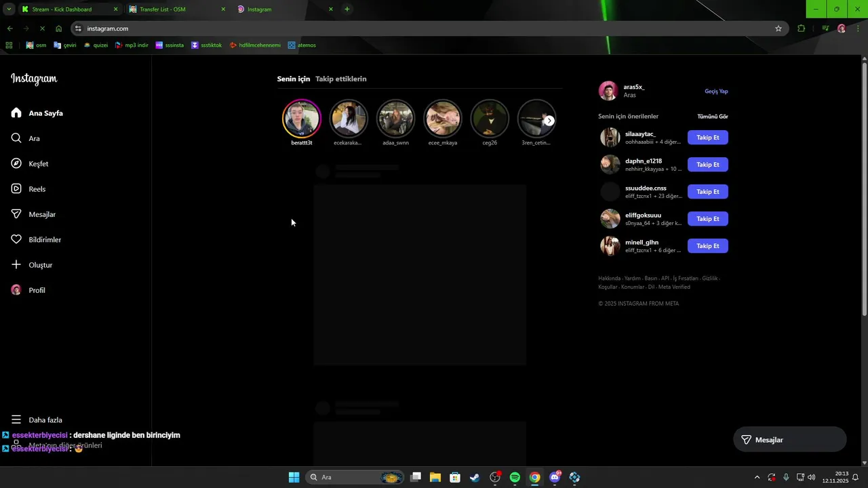
Task: View site information icon in address bar
Action: pyautogui.click(x=79, y=28)
